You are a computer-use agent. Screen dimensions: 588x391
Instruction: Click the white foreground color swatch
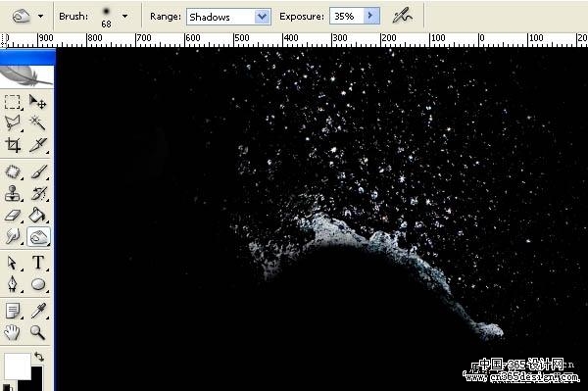[x=18, y=366]
